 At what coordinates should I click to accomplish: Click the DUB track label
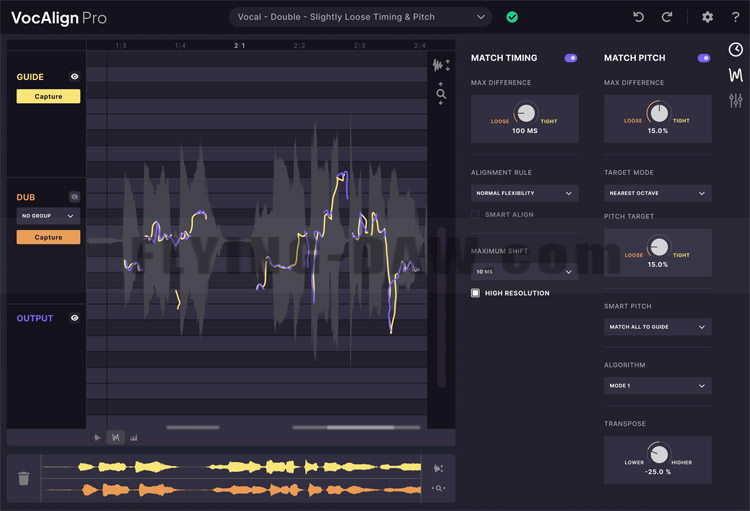[26, 197]
